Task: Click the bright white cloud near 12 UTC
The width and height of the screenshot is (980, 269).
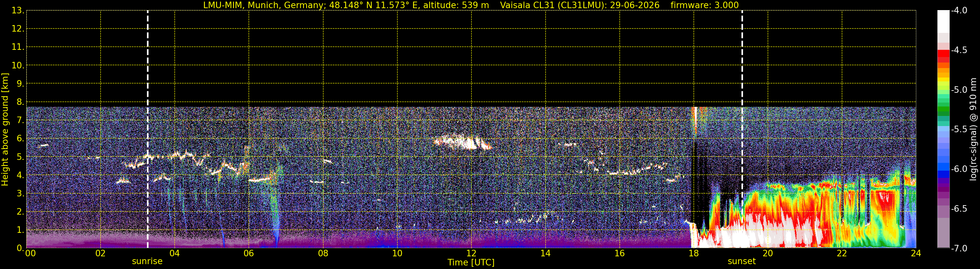Action: 462,142
